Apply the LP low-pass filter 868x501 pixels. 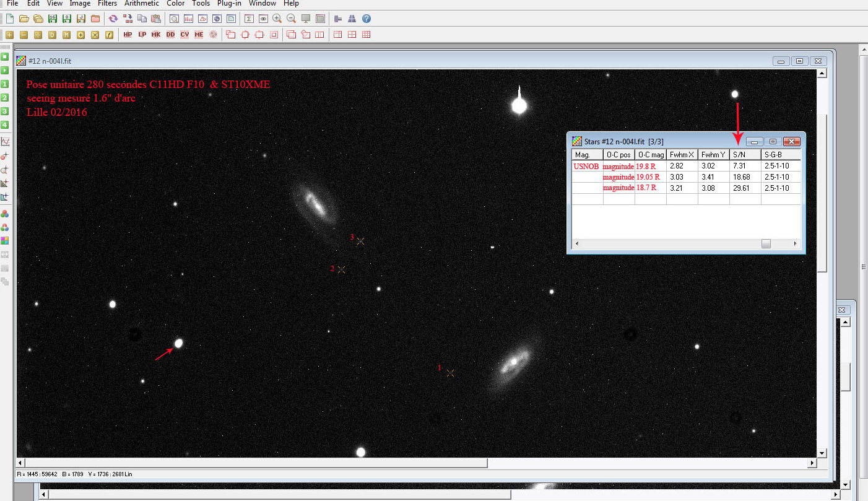[x=142, y=35]
